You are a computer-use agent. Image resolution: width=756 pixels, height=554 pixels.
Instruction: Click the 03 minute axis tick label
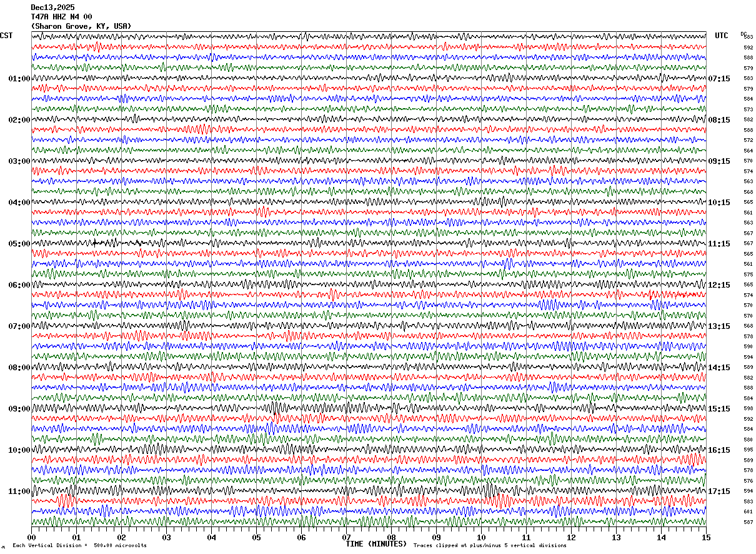pos(166,538)
